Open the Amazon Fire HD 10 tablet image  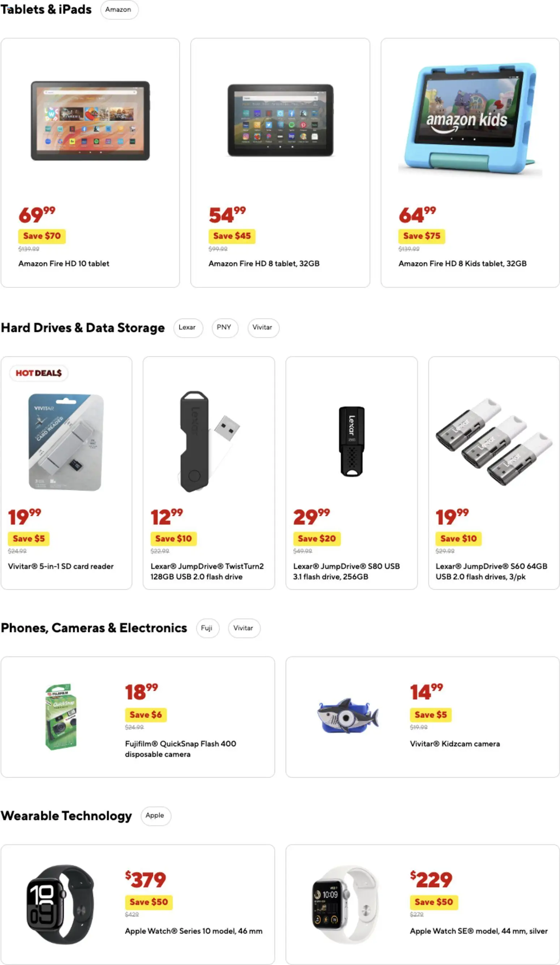pyautogui.click(x=90, y=121)
